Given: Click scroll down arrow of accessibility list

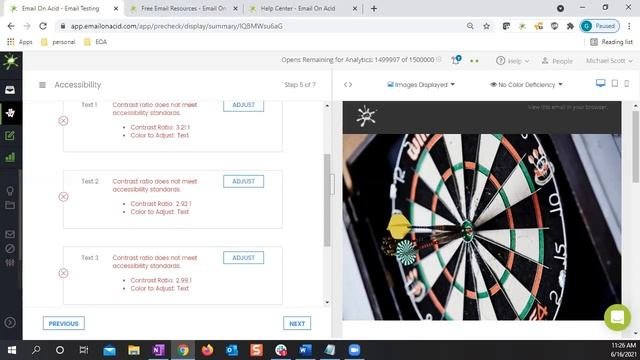Looking at the screenshot, I should (x=327, y=302).
